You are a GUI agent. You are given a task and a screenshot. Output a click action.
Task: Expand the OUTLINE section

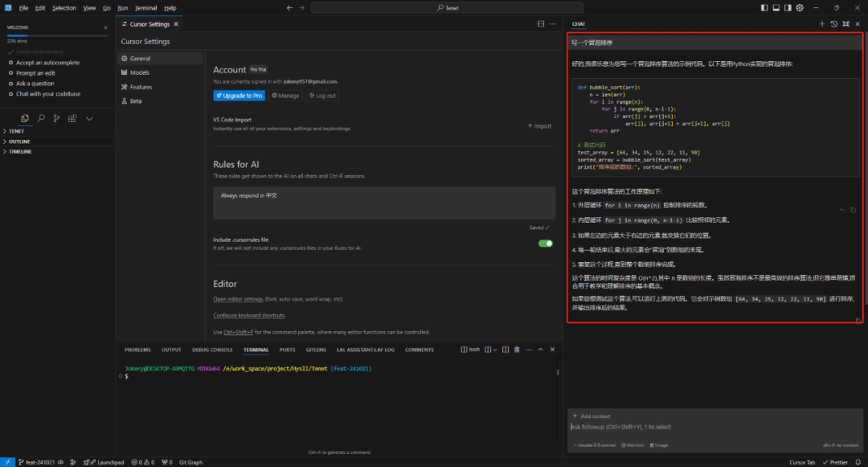click(19, 141)
